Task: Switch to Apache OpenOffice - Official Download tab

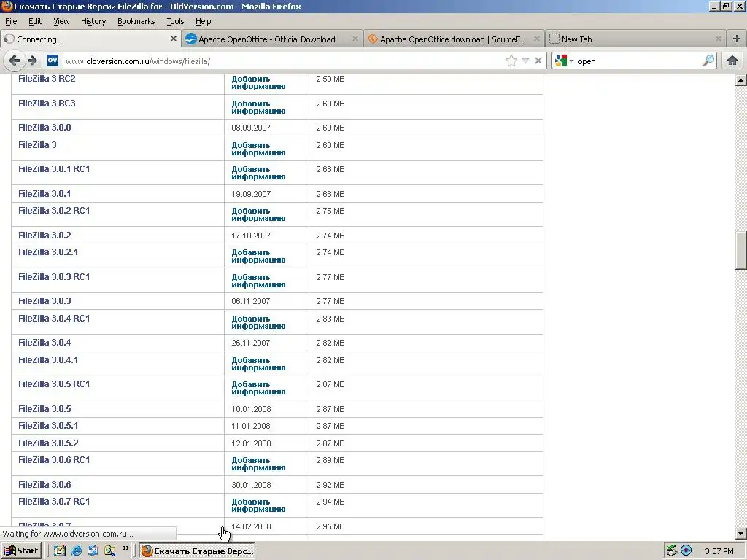Action: pos(272,39)
